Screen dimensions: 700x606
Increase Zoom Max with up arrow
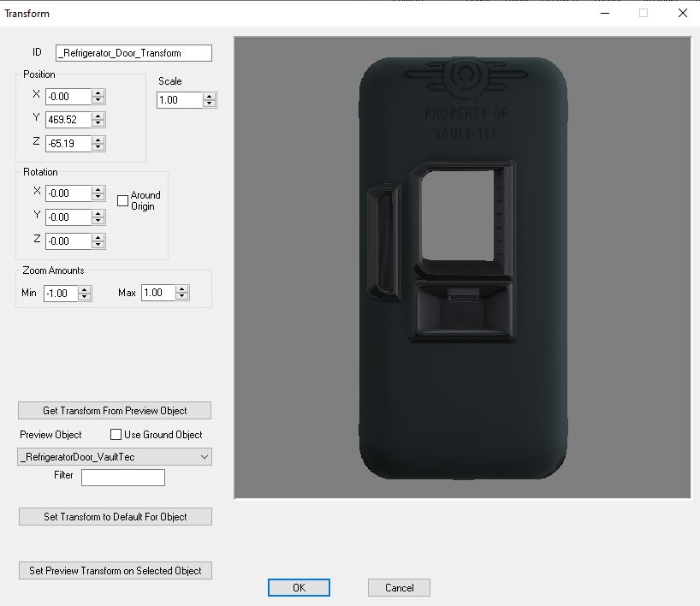tap(182, 289)
